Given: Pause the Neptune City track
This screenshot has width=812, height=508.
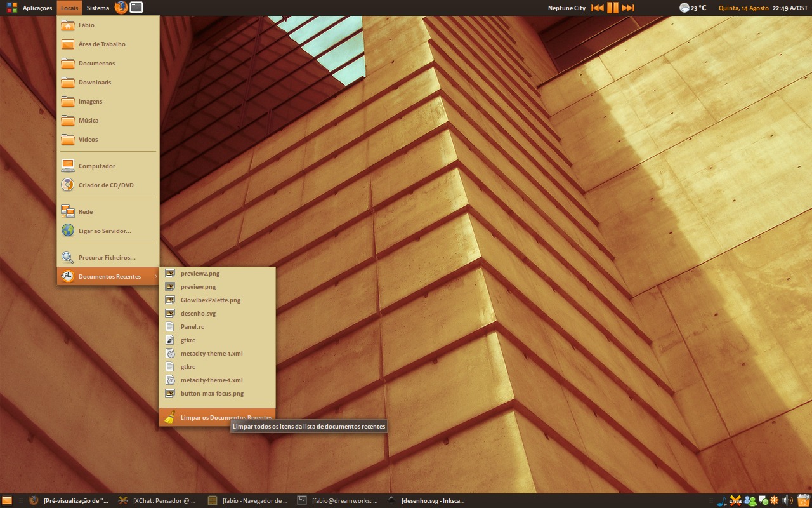Looking at the screenshot, I should pos(612,8).
